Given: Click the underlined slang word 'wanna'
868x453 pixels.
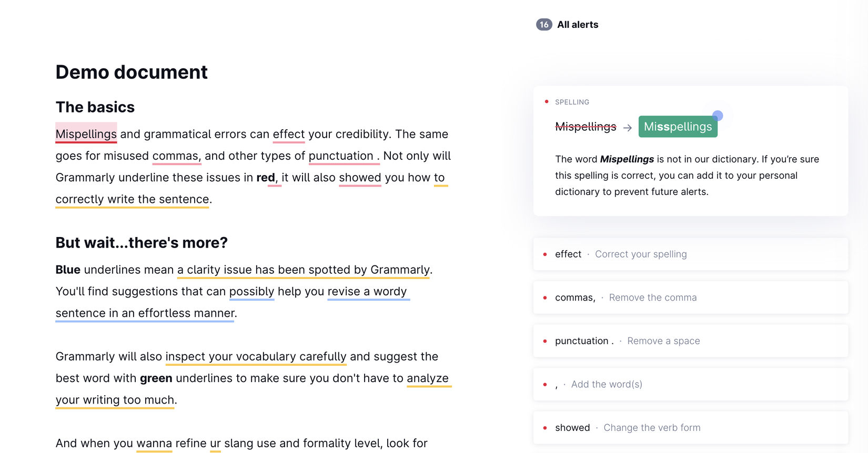Looking at the screenshot, I should point(154,443).
